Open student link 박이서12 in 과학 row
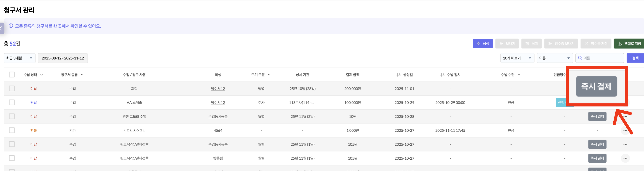Screen dimensions: 644x171 tap(218, 89)
